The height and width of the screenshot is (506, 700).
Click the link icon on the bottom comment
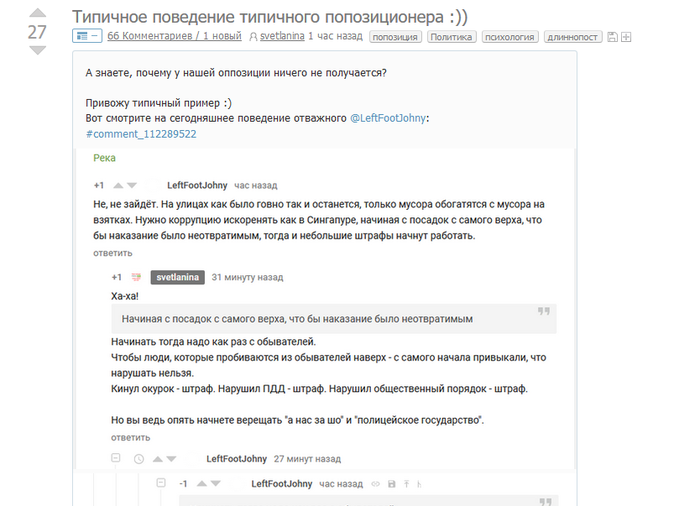click(375, 484)
